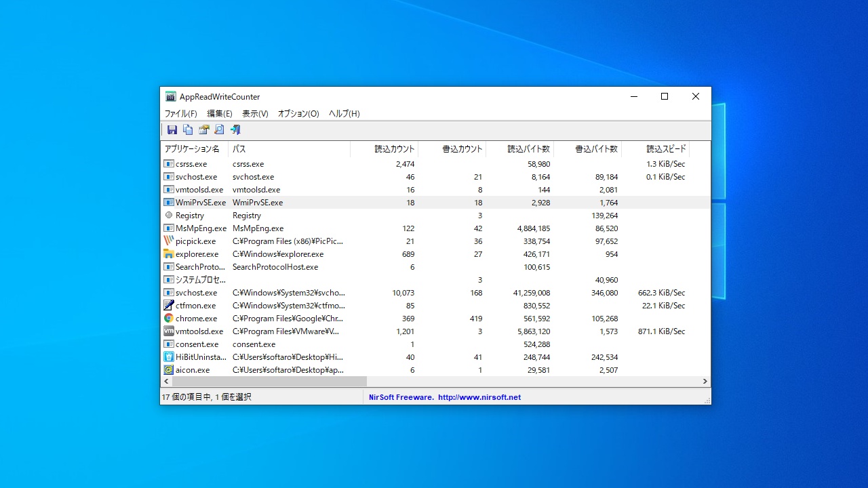This screenshot has height=488, width=868.
Task: Sort by the 読込カウント column header
Action: pyautogui.click(x=384, y=149)
